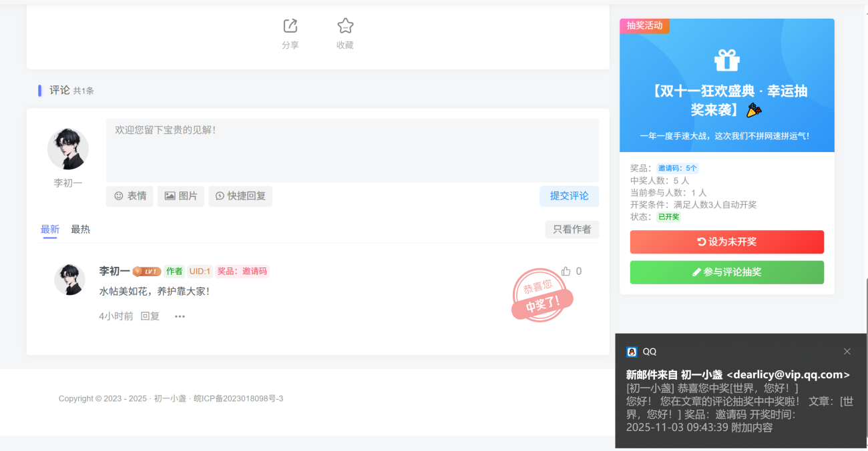Click the 回复 link under the comment
The height and width of the screenshot is (451, 868).
[150, 316]
